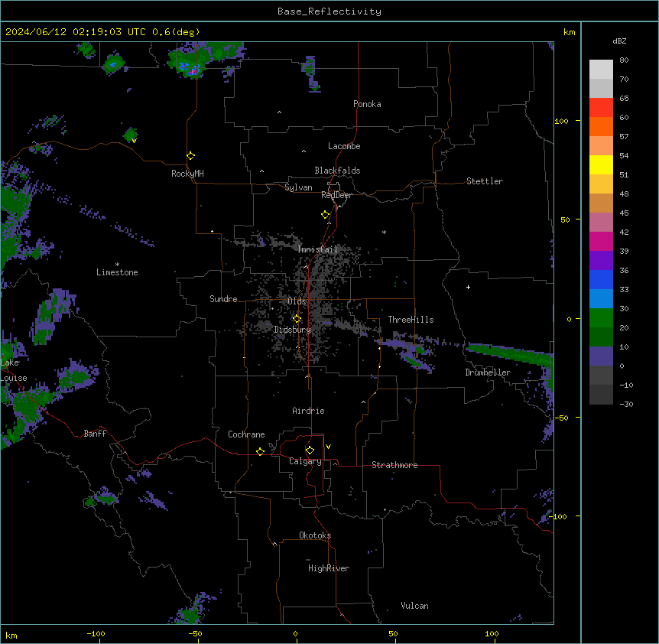This screenshot has height=644, width=659.
Task: Click the Okotoks label
Action: pos(315,535)
